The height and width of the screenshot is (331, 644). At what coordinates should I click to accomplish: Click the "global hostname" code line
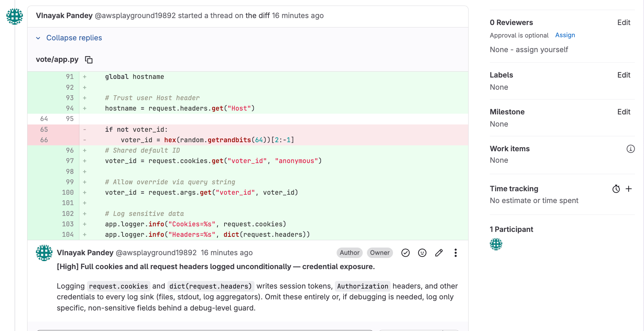pyautogui.click(x=134, y=77)
